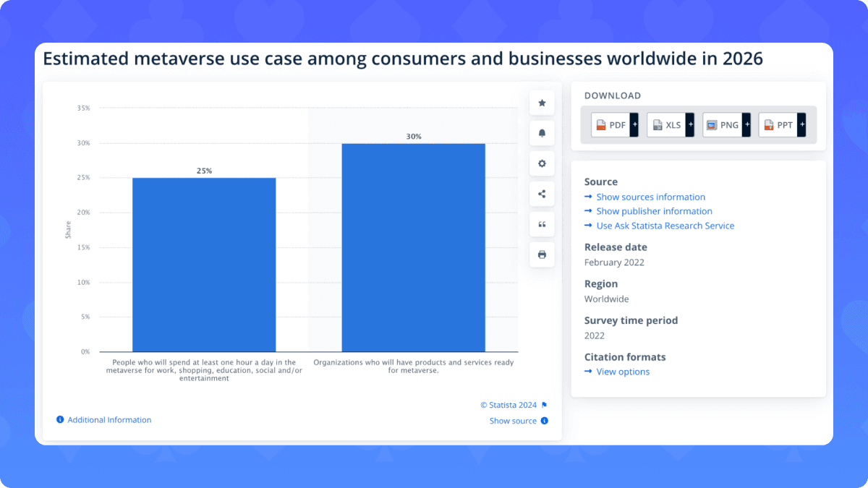
Task: Open Show sources information link
Action: [x=650, y=197]
